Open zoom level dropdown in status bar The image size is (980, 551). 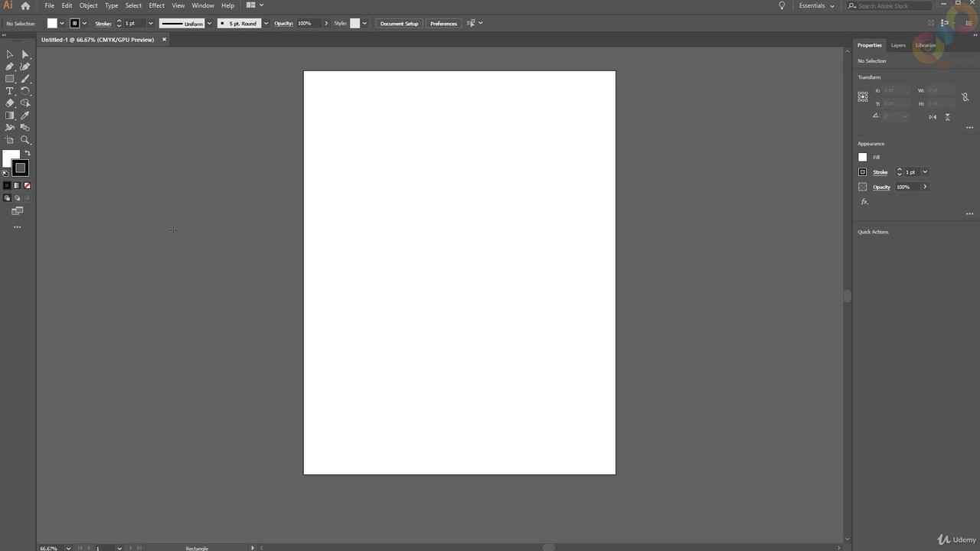[x=68, y=548]
